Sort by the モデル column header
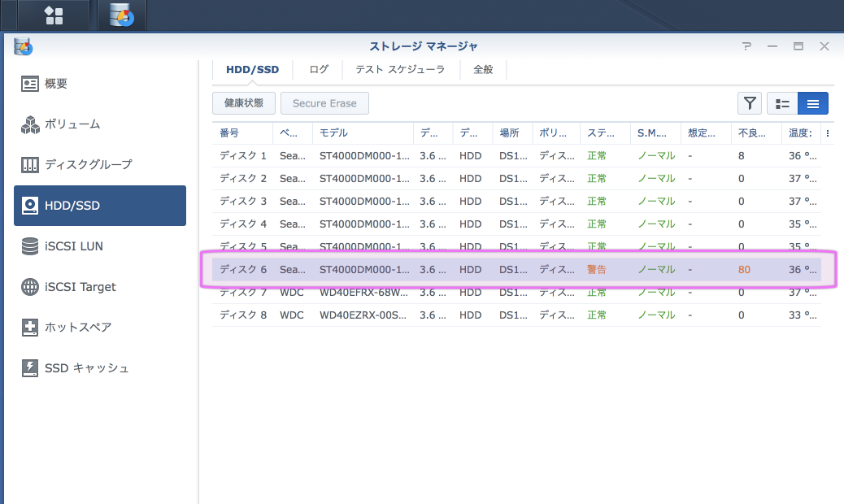 click(362, 133)
